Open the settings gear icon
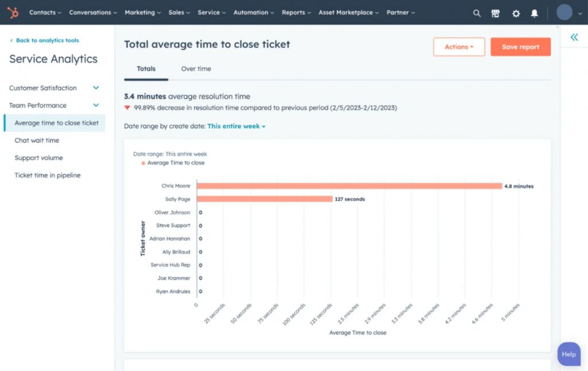This screenshot has width=588, height=371. 516,12
